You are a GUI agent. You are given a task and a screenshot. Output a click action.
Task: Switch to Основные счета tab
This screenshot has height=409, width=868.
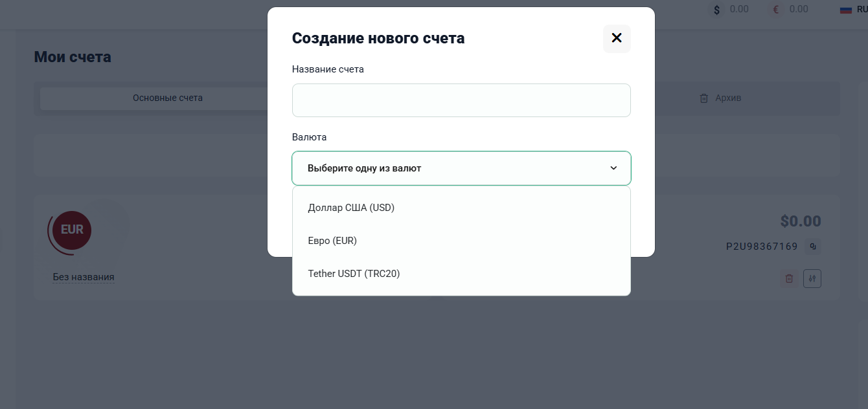point(168,98)
